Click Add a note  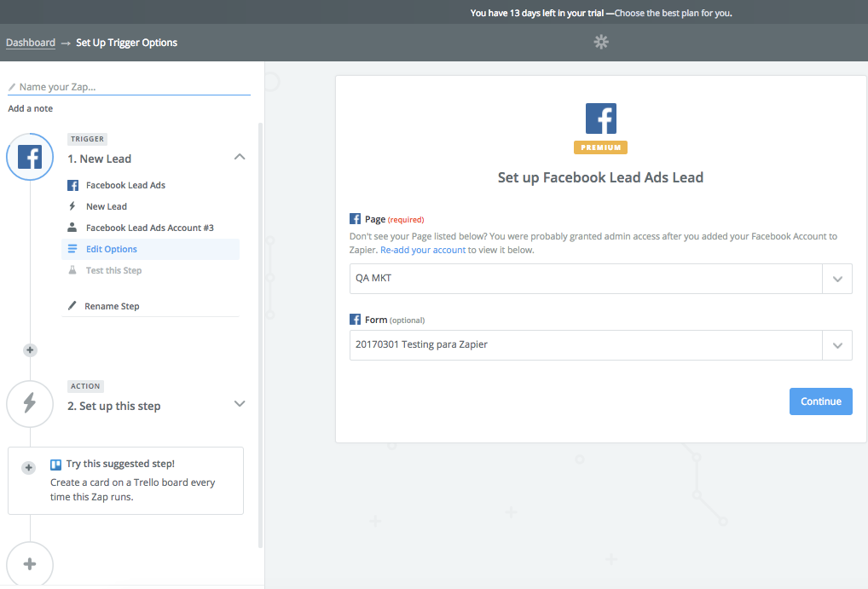click(x=31, y=108)
